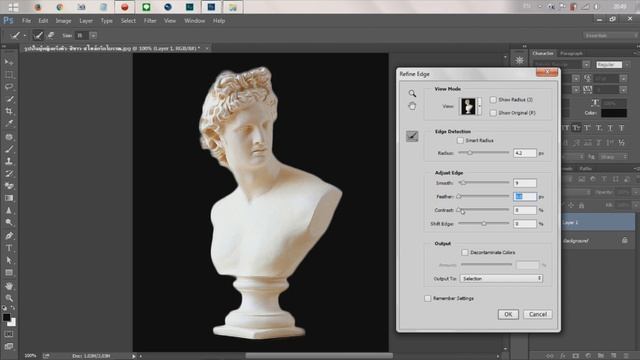Click the Zoom tool in Refine Edge dialog

pyautogui.click(x=412, y=93)
